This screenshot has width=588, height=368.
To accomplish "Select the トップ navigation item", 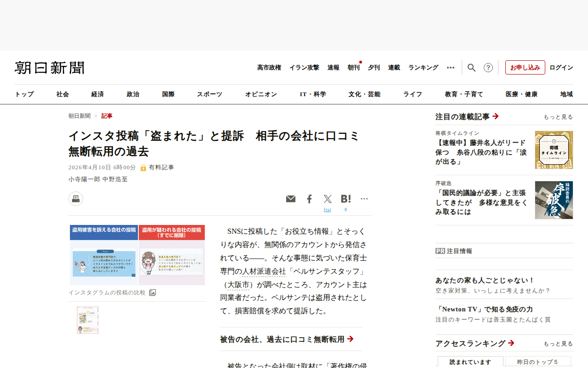I will (24, 94).
